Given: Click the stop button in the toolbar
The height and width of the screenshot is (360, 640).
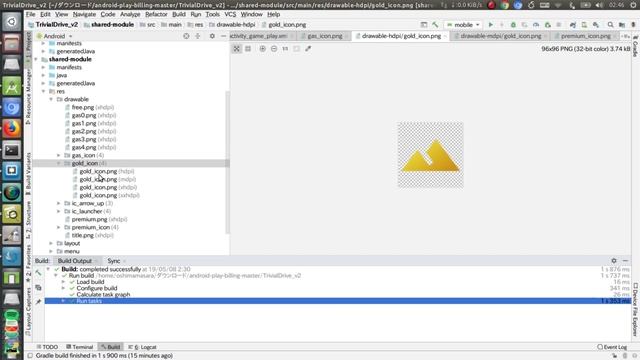Looking at the screenshot, I should (558, 25).
